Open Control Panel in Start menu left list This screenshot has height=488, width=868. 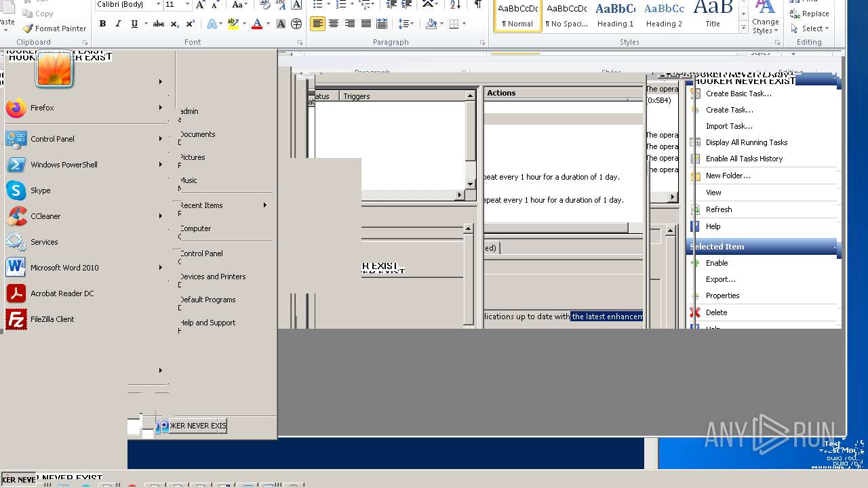(52, 139)
